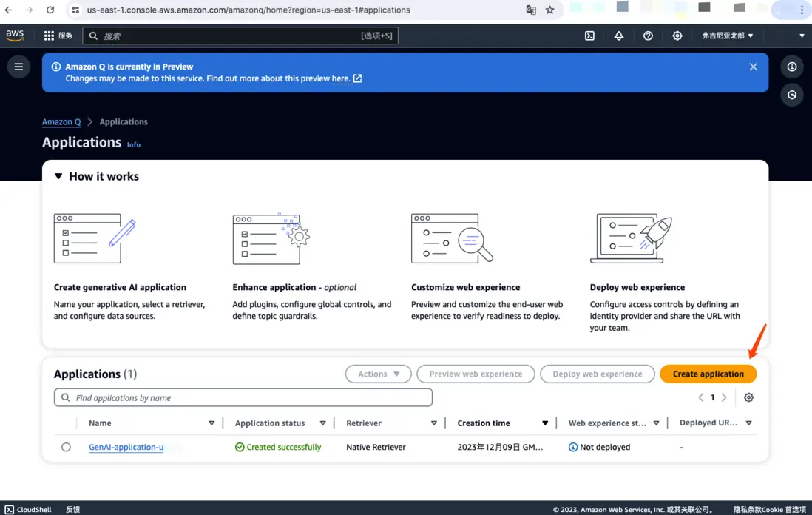Sort by Deployed URL column
The height and width of the screenshot is (515, 812).
pos(749,423)
